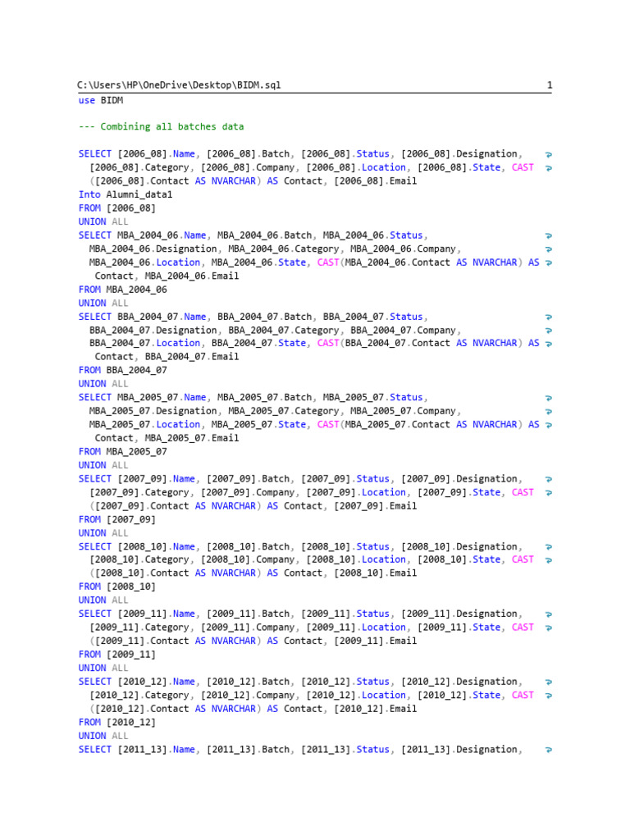630x840 pixels.
Task: Select '[2009_11].Category' column
Action: [139, 628]
